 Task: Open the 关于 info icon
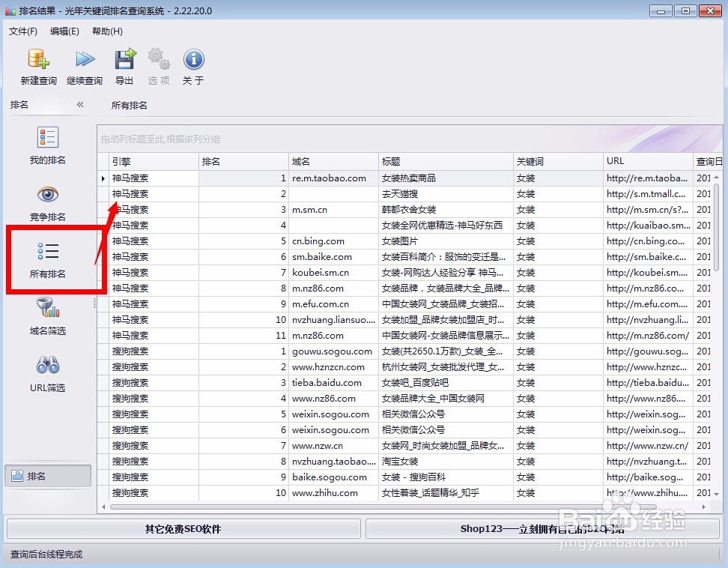pyautogui.click(x=193, y=59)
